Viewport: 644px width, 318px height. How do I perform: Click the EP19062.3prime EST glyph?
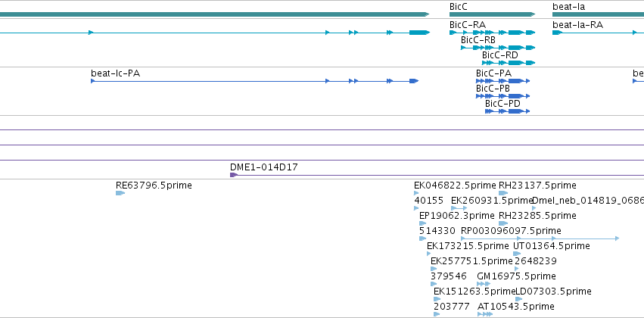(422, 223)
